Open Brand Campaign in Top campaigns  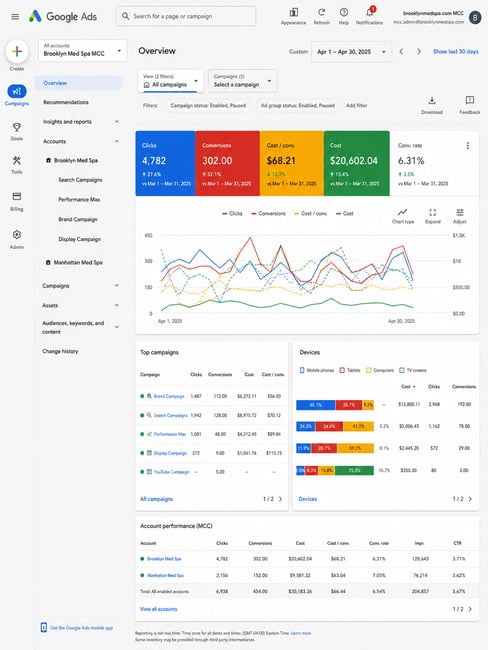click(169, 396)
